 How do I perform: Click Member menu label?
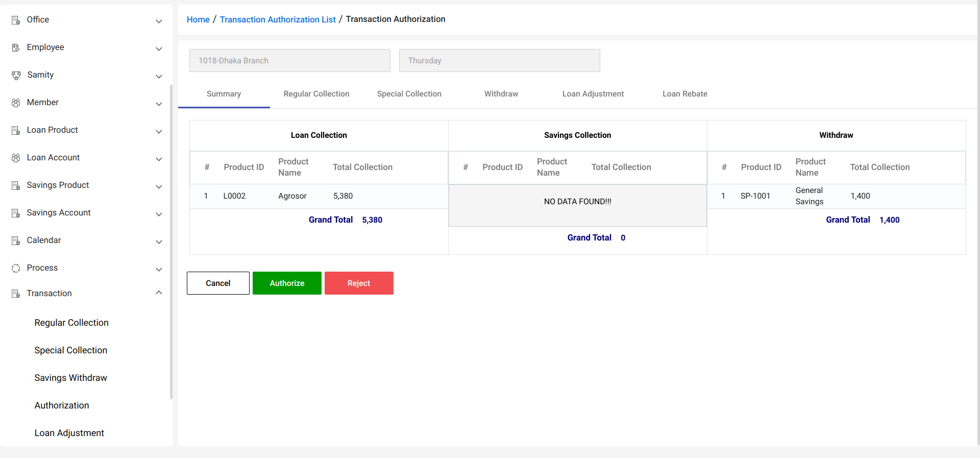coord(43,102)
